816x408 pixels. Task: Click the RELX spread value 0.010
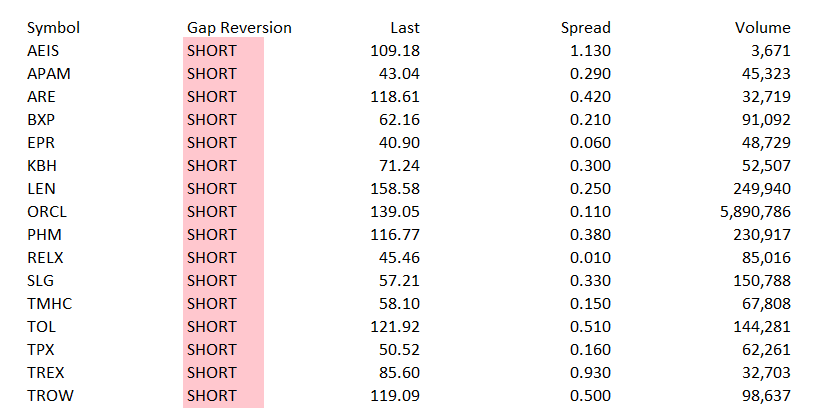pos(590,258)
